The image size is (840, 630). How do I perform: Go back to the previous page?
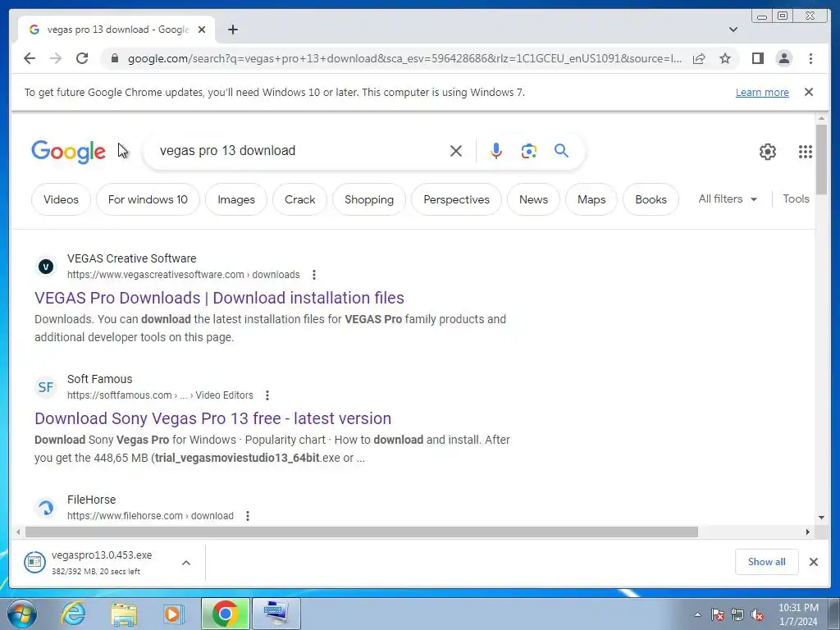(x=30, y=58)
